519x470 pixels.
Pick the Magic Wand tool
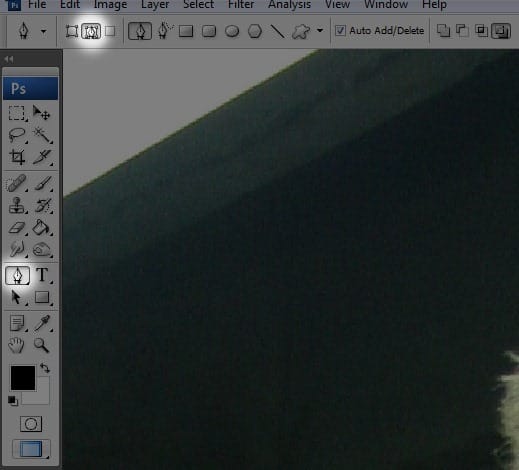tap(42, 135)
